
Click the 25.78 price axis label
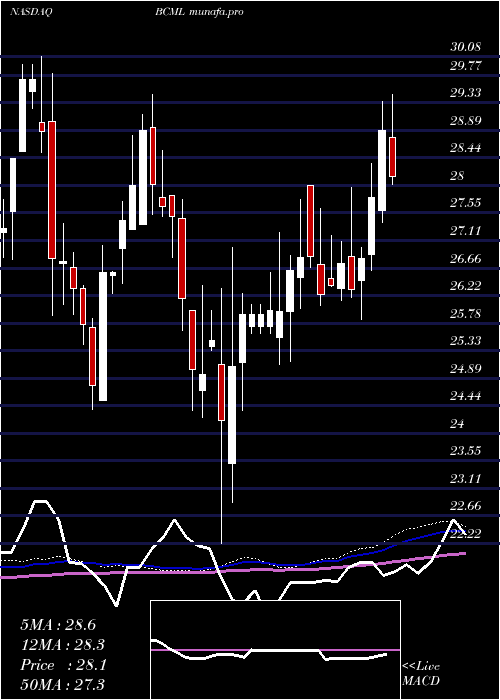[x=466, y=313]
